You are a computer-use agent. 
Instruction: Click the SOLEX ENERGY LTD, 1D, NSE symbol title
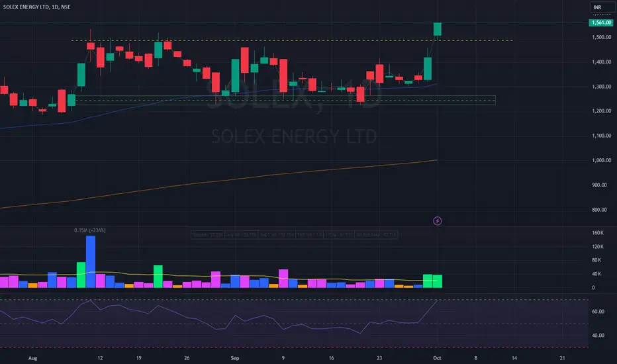36,7
